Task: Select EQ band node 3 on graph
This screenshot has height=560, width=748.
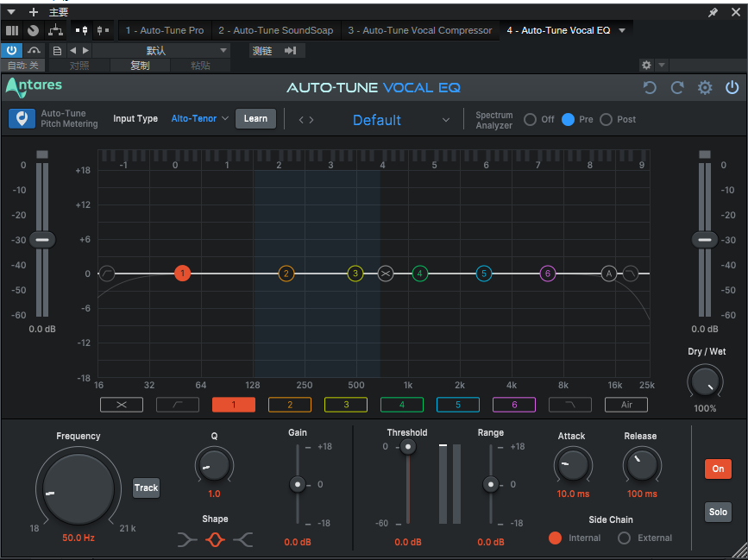Action: (x=355, y=274)
